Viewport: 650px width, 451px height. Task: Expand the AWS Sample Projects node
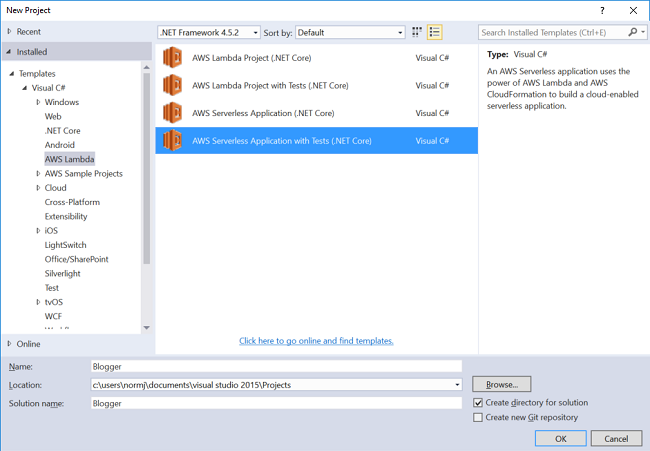[x=38, y=174]
